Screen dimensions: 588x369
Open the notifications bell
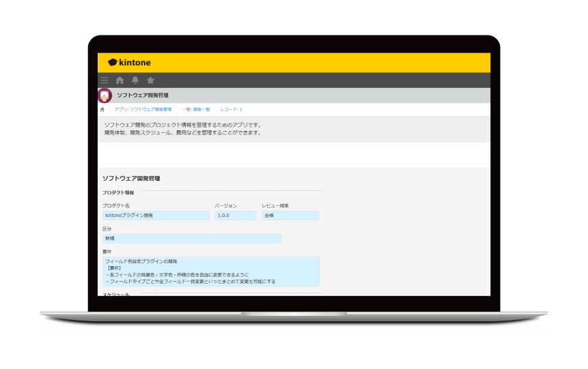[x=135, y=80]
